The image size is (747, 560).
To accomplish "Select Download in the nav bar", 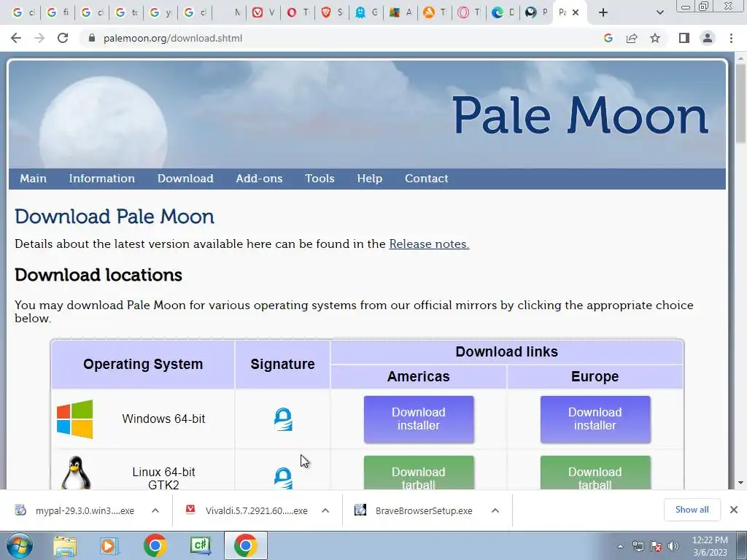I will click(x=185, y=179).
